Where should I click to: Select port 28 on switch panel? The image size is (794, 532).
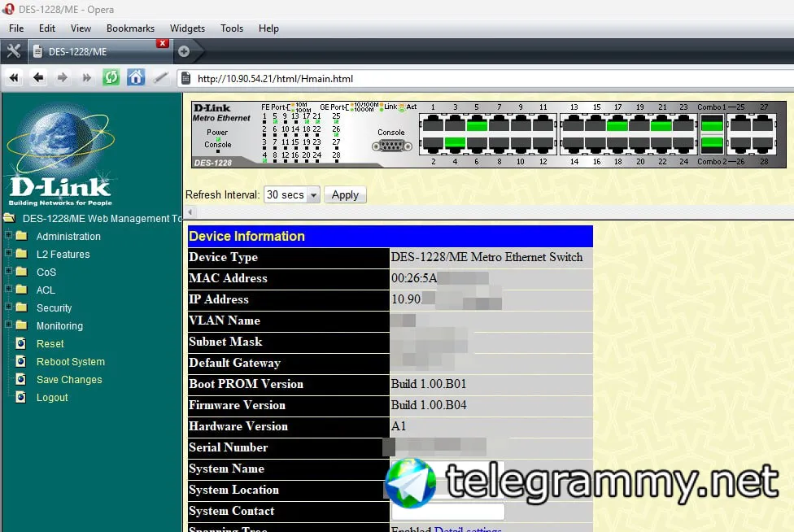pyautogui.click(x=763, y=145)
